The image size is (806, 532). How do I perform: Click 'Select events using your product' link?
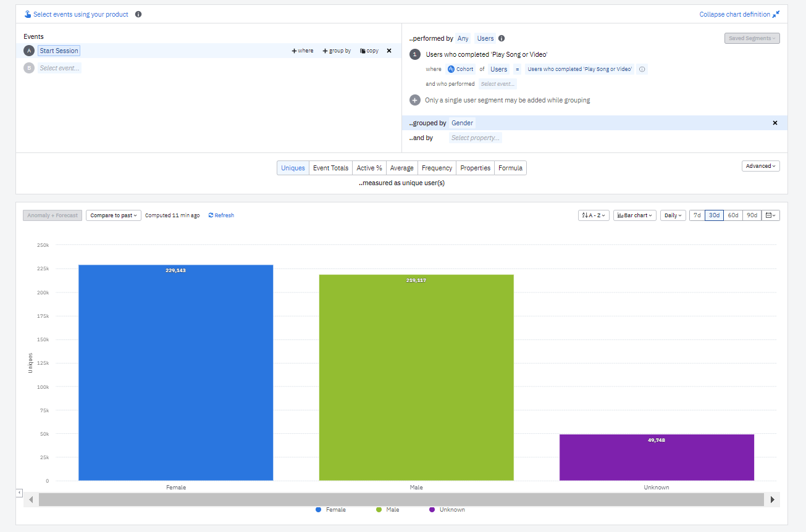click(x=81, y=14)
